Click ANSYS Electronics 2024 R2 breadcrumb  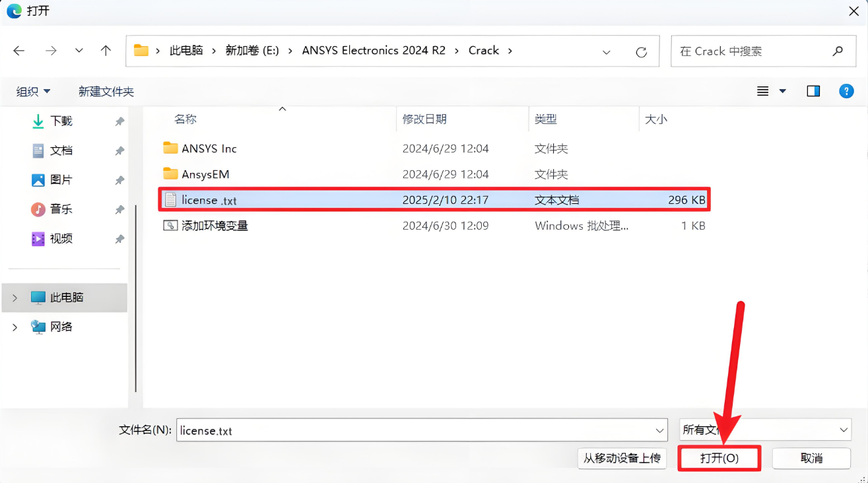[374, 51]
